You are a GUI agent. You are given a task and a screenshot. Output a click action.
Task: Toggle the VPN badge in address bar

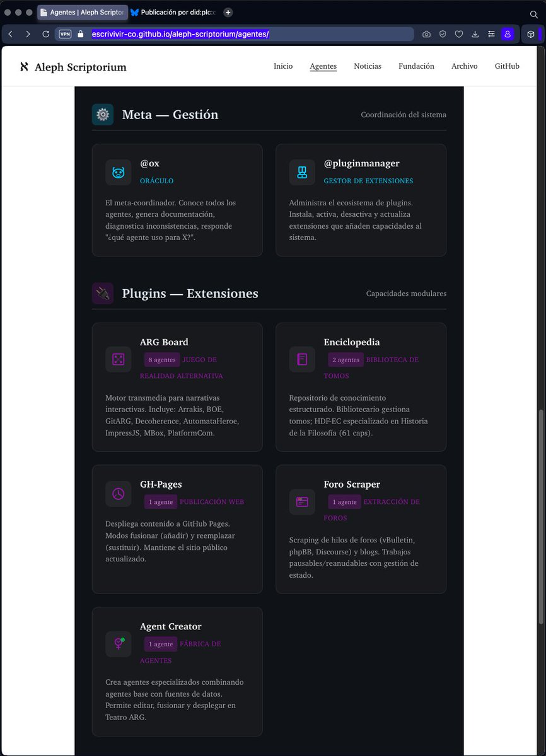tap(65, 34)
